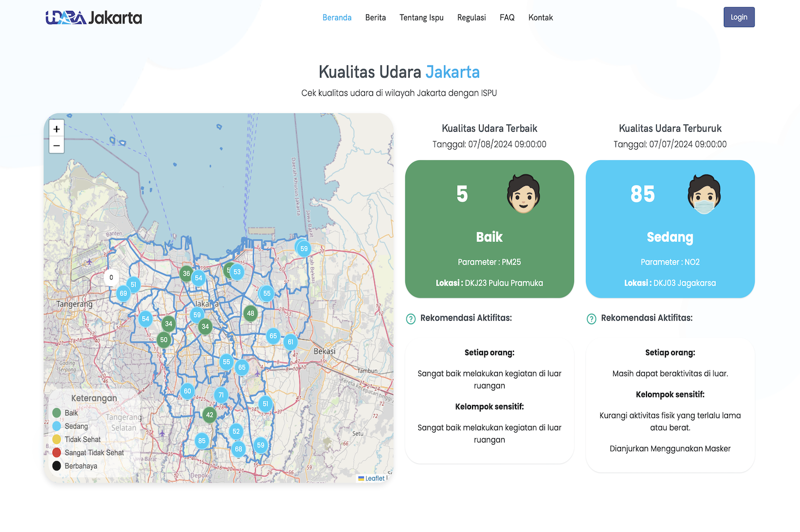
Task: Zoom in the map with plus button
Action: coord(56,129)
